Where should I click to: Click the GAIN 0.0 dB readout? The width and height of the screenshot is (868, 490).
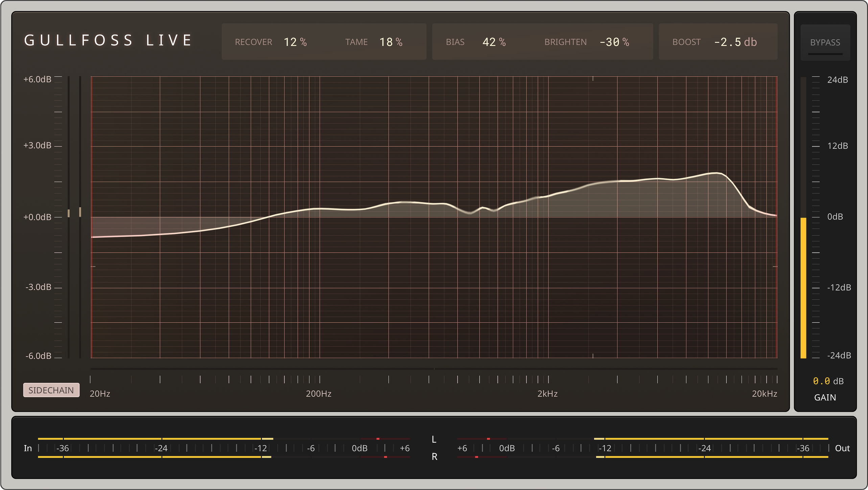[x=827, y=381]
